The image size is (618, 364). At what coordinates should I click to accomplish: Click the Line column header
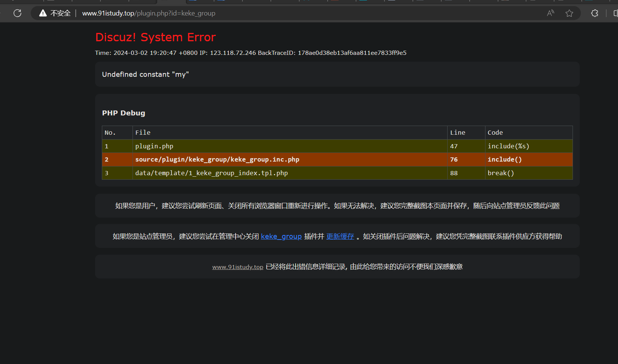[457, 132]
